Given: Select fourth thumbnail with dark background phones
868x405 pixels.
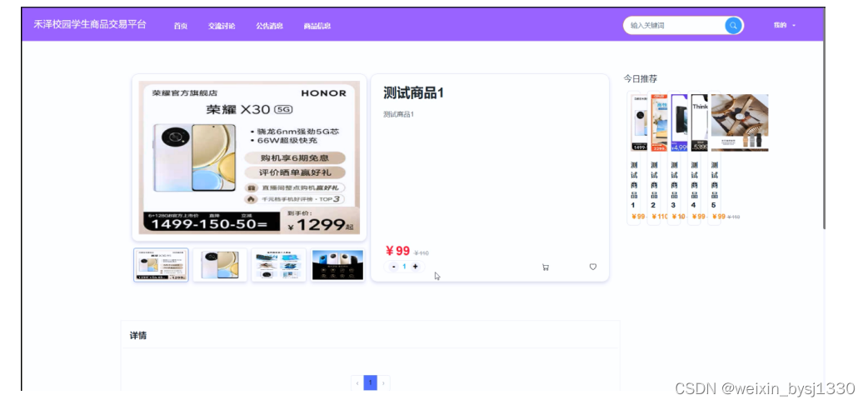Looking at the screenshot, I should pos(337,265).
